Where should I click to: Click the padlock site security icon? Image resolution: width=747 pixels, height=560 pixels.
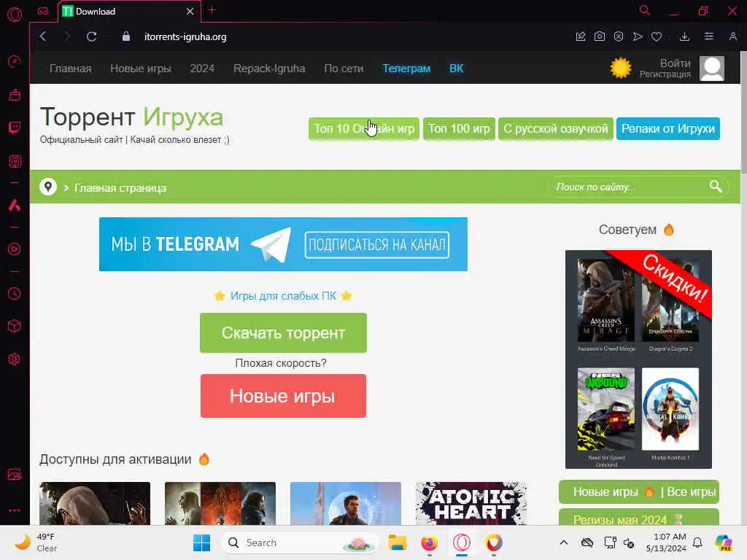point(125,36)
